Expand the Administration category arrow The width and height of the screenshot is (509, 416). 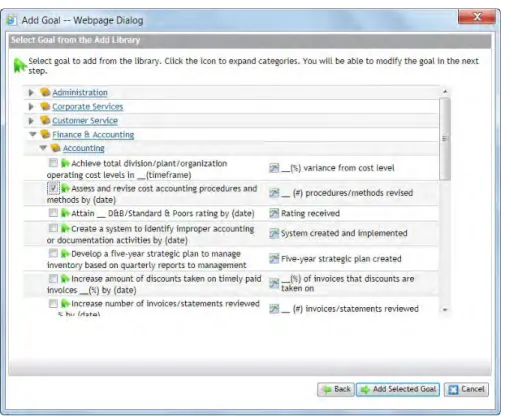click(x=31, y=92)
